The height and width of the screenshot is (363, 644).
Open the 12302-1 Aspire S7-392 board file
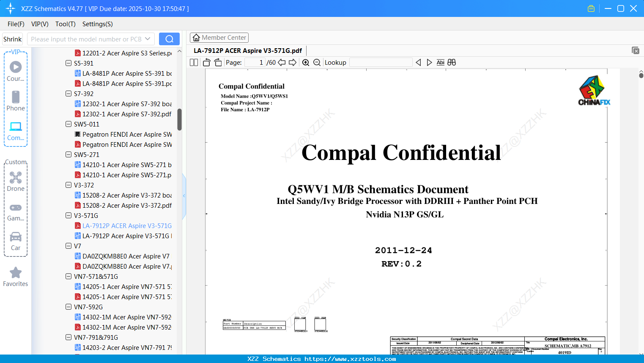pos(123,104)
